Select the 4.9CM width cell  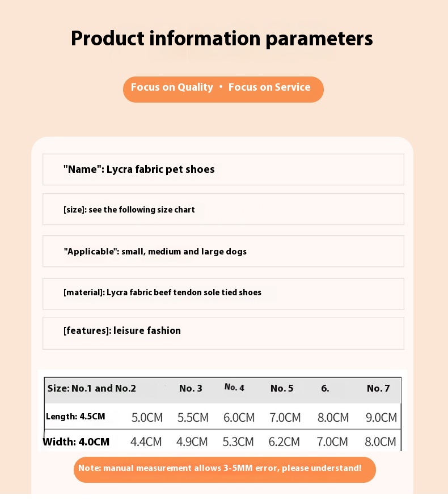tap(192, 442)
